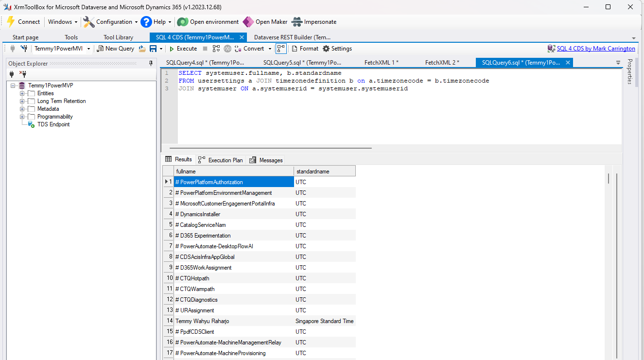Switch to the Tool Library tab
Screen dimensions: 644x360
(x=118, y=37)
